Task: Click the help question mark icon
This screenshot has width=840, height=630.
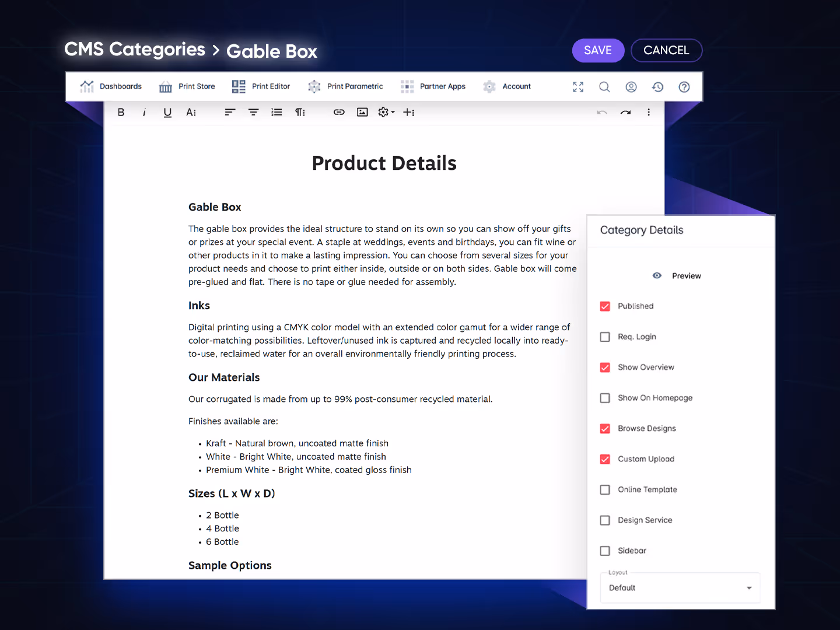Action: coord(684,86)
